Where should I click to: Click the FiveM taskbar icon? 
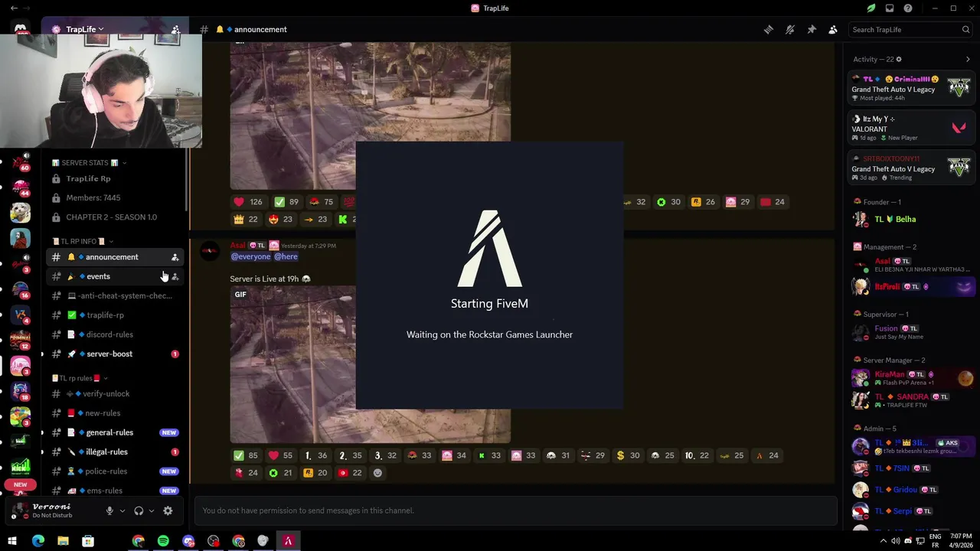point(288,541)
